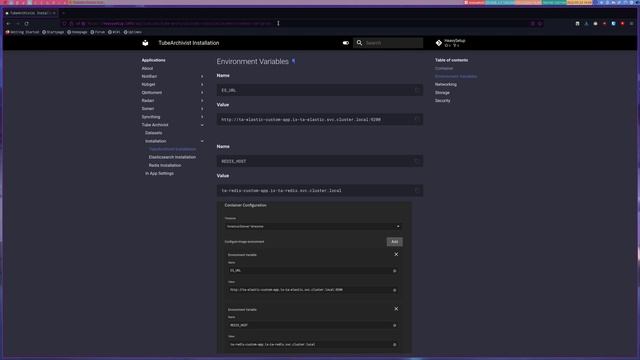Open In App Settings page
This screenshot has height=360, width=640.
[160, 173]
